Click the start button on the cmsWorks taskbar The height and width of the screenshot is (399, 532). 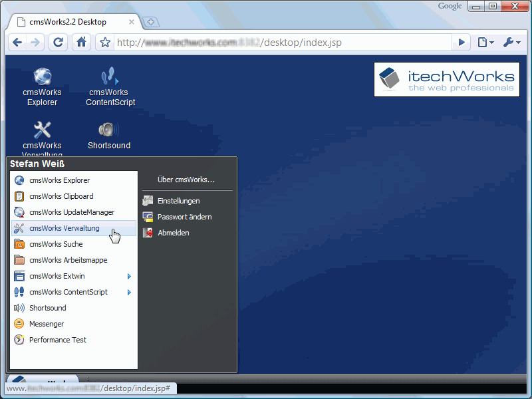click(x=43, y=379)
